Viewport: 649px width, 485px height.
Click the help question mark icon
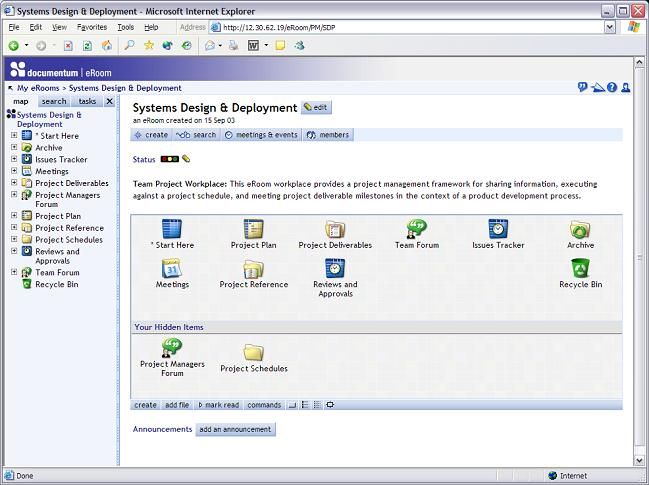611,88
